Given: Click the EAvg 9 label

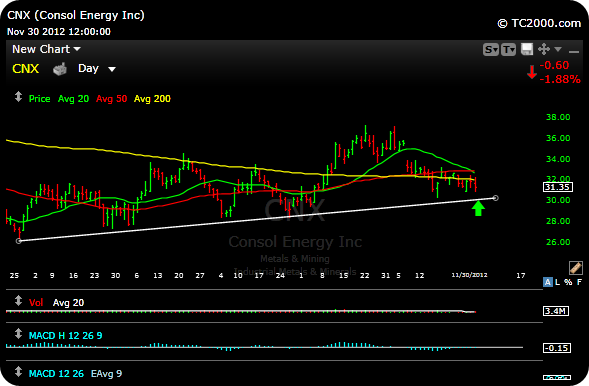Looking at the screenshot, I should [x=106, y=374].
